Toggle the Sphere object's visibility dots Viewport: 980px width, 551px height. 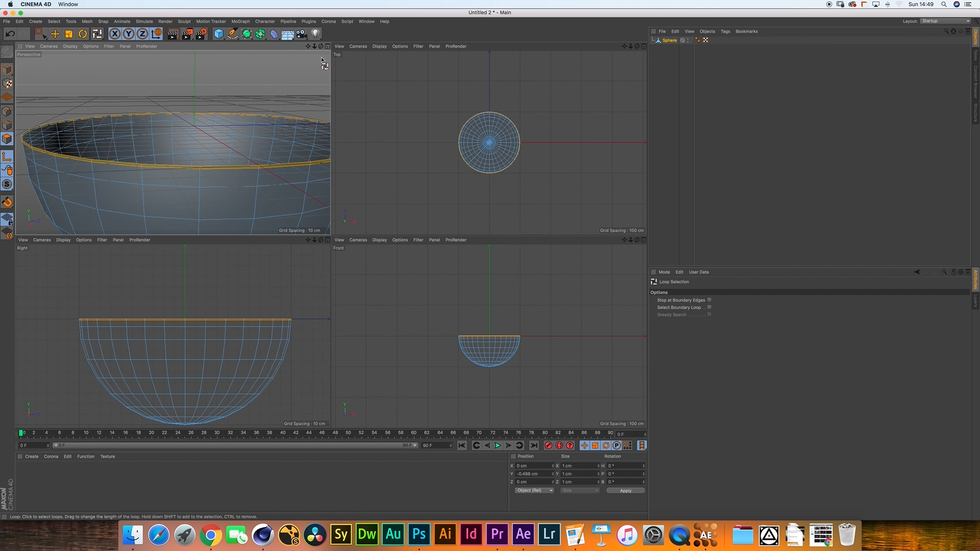click(x=688, y=40)
